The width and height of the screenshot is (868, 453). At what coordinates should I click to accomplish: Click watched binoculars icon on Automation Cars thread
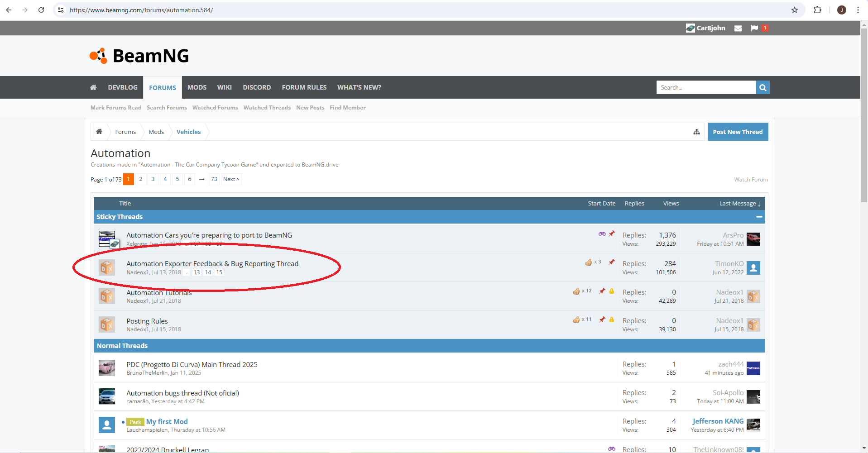point(602,234)
